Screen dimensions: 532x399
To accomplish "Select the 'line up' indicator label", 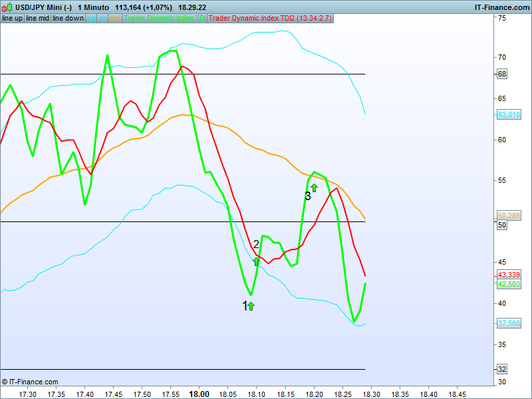I will click(x=12, y=19).
